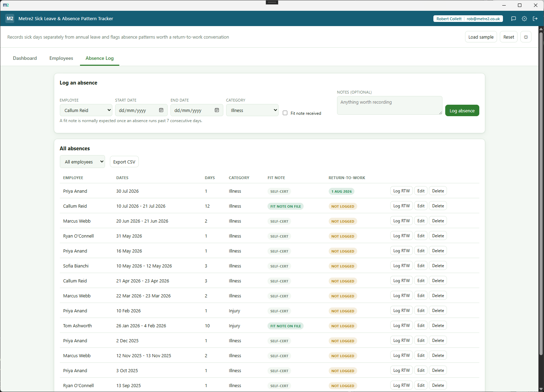Click the '26 Jan 2026 - 4 Feb 2026' dates cell
The width and height of the screenshot is (544, 392).
tap(141, 326)
